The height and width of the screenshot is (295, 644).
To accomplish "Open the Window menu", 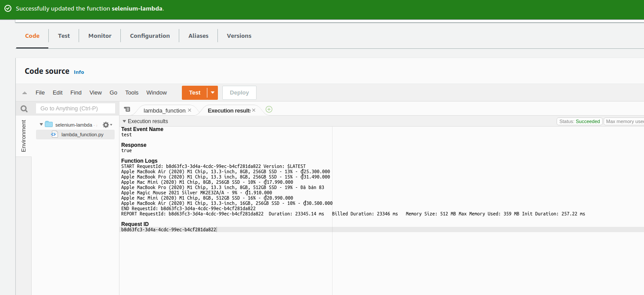I will tap(156, 93).
